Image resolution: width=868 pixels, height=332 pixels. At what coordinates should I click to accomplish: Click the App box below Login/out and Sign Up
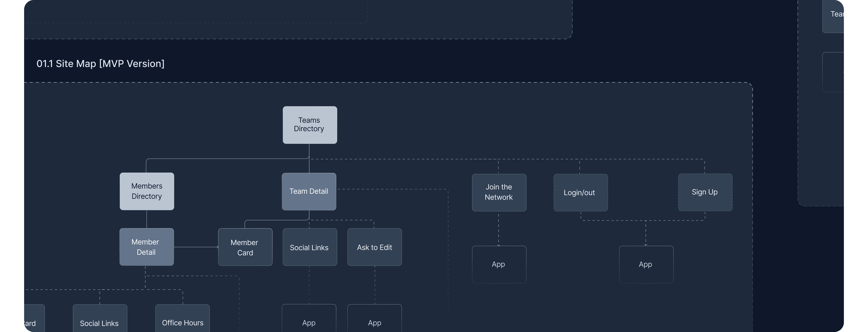point(646,264)
